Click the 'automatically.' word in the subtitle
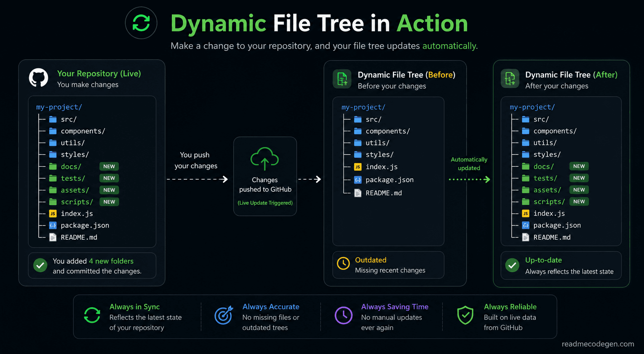This screenshot has width=644, height=354. [450, 46]
